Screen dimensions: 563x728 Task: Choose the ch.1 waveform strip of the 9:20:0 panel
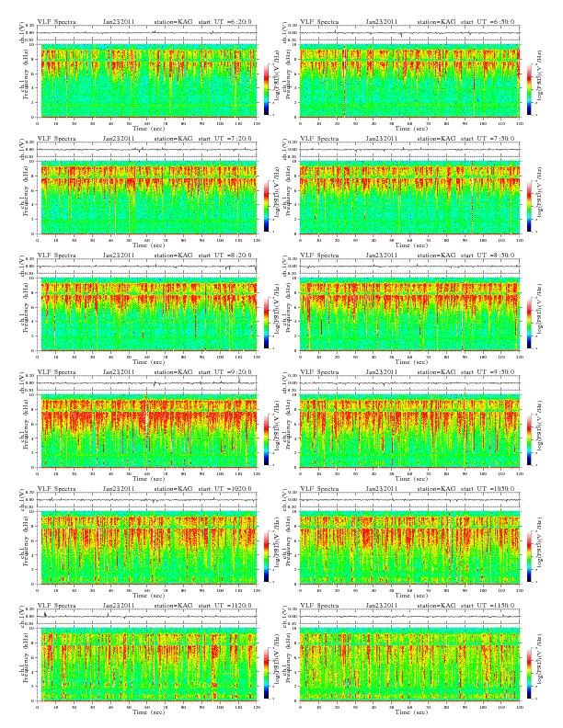(x=147, y=383)
